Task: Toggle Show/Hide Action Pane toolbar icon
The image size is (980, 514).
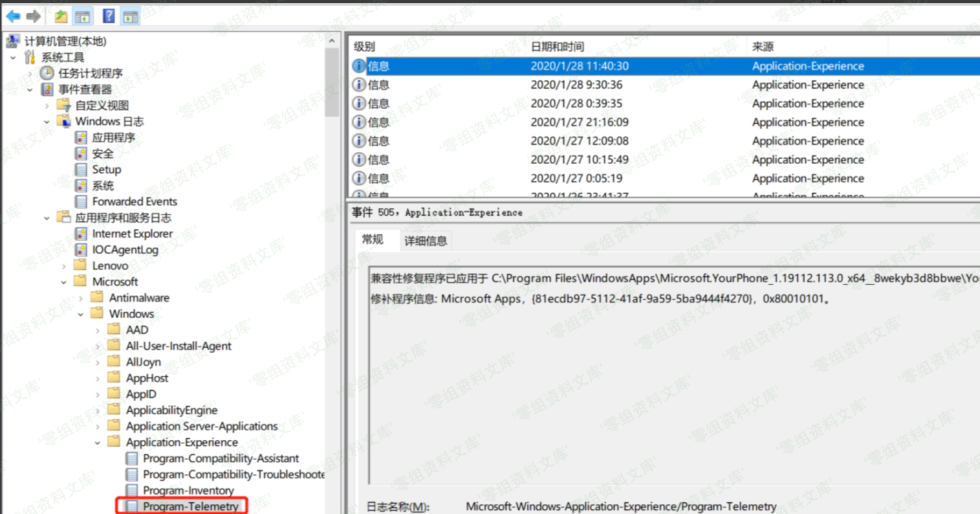Action: pos(131,16)
